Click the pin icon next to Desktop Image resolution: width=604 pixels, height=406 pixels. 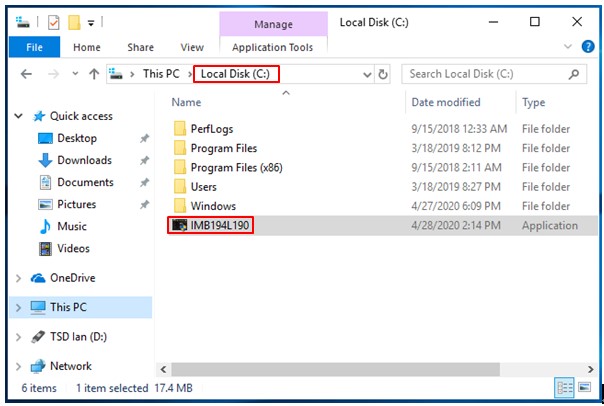coord(144,138)
